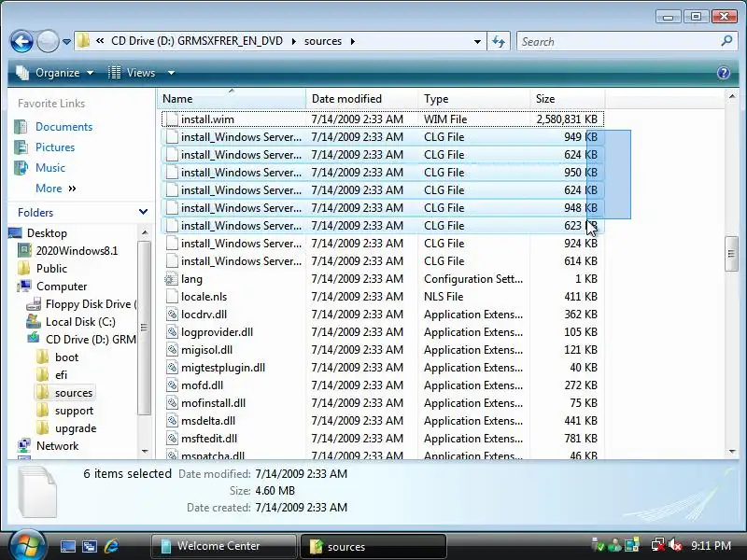Select the install.wim file

pyautogui.click(x=383, y=119)
